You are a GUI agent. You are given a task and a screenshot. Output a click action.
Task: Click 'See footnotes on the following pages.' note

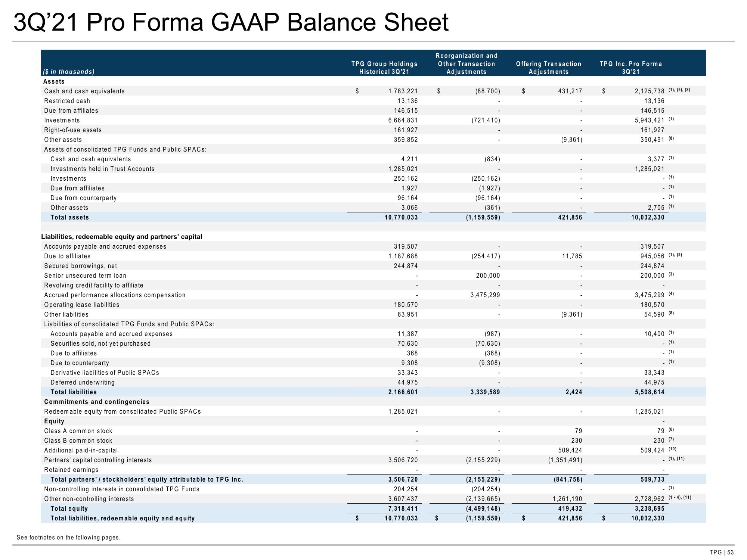coord(69,538)
